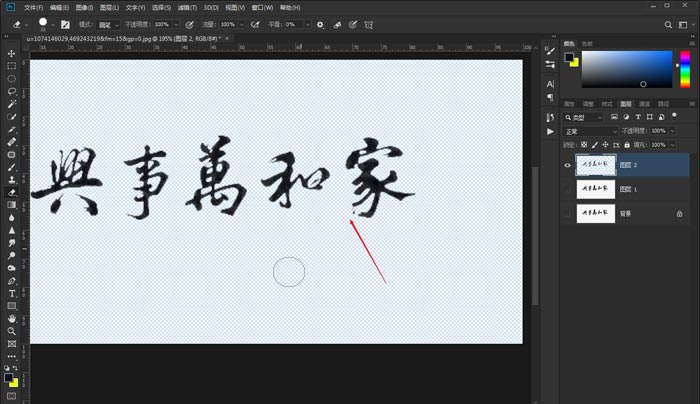This screenshot has width=700, height=404.
Task: Select the Hand tool
Action: [x=12, y=319]
